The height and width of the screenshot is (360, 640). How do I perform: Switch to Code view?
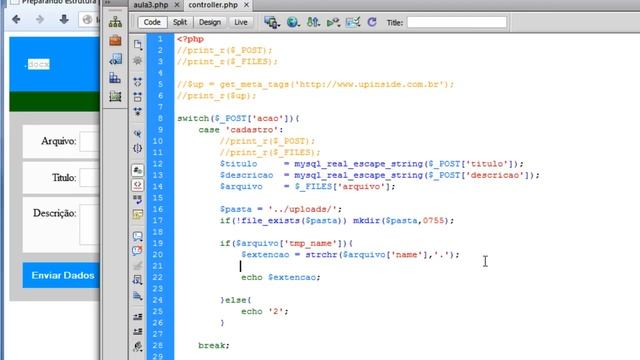point(152,22)
